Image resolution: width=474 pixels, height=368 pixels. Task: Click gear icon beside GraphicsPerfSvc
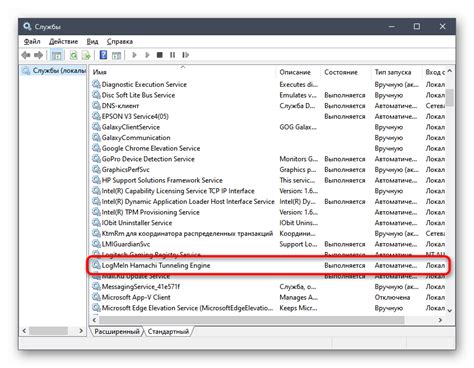[96, 169]
